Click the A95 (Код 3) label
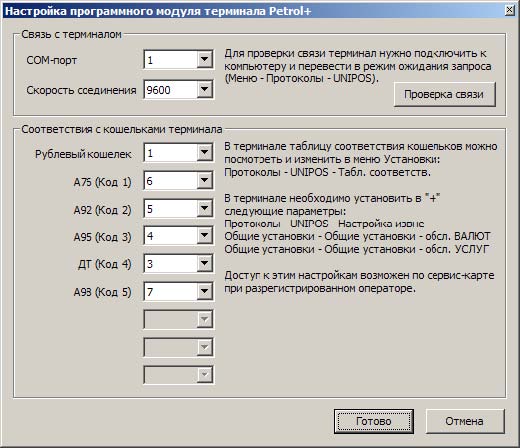Screen dimensions: 520x448 coord(102,237)
